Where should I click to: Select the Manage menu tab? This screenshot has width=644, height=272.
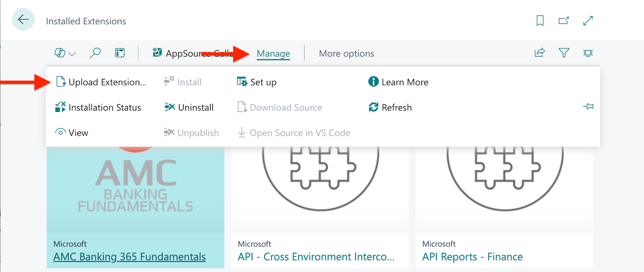[273, 54]
